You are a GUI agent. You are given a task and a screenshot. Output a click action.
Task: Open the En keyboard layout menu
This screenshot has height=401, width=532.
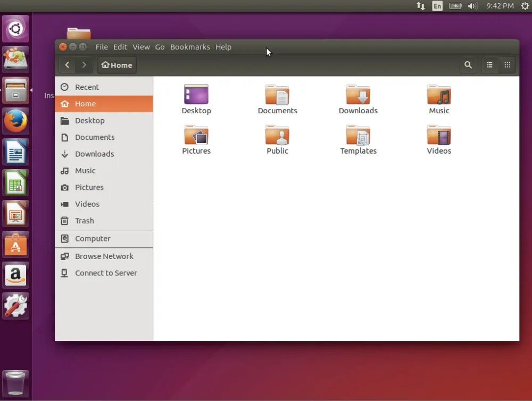point(437,6)
